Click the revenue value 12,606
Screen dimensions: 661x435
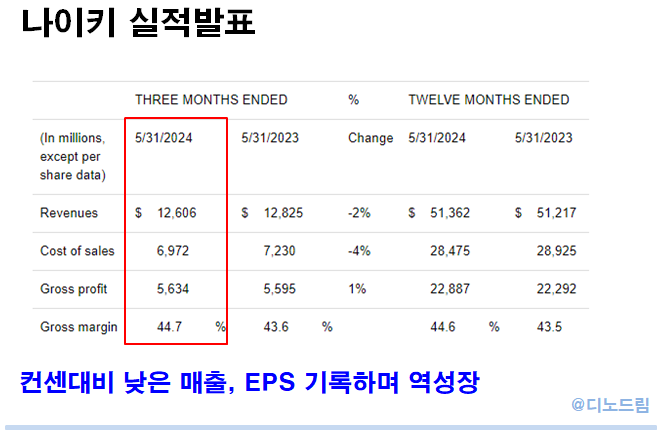177,213
